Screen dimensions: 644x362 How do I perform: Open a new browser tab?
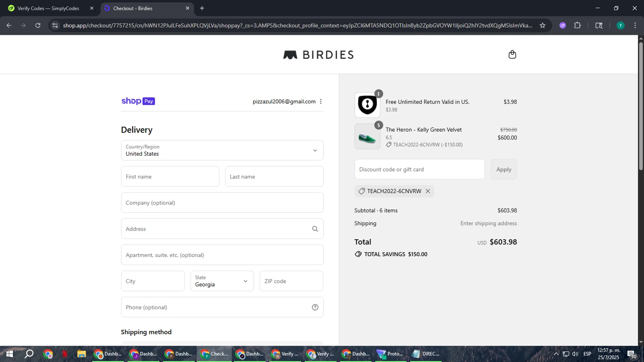(x=202, y=8)
